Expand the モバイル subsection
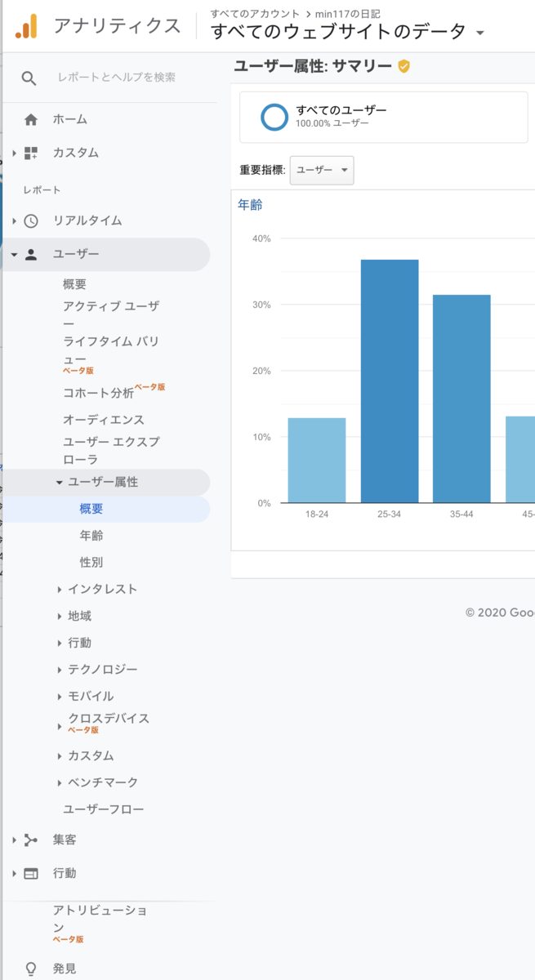Viewport: 535px width, 980px height. tap(60, 697)
